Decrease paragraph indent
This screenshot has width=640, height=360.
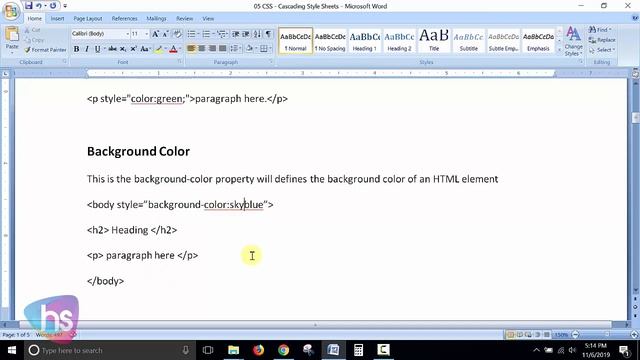(x=236, y=34)
